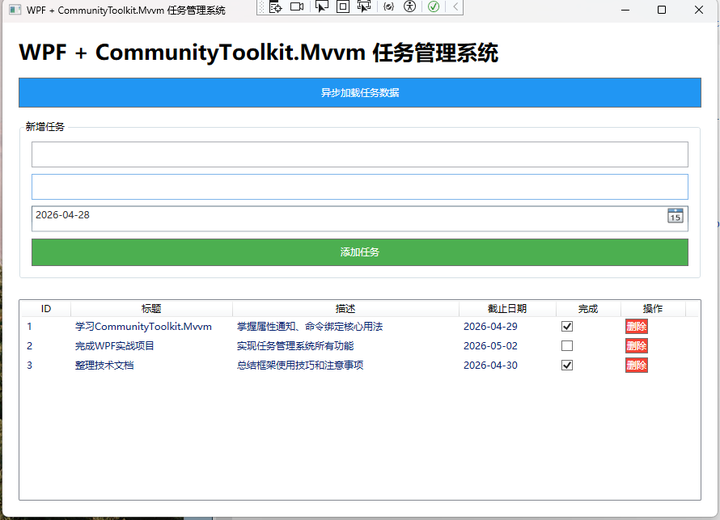Viewport: 720px width, 520px height.
Task: Click the ID column header
Action: (x=46, y=309)
